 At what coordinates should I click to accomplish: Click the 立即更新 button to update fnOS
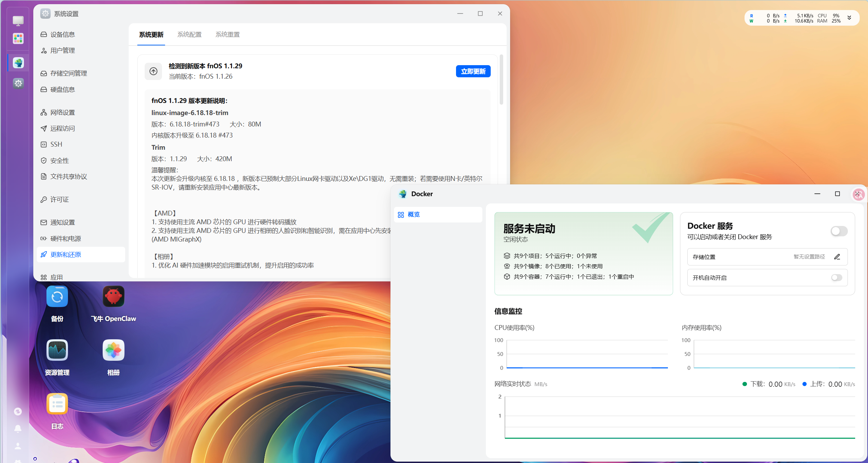pos(473,71)
